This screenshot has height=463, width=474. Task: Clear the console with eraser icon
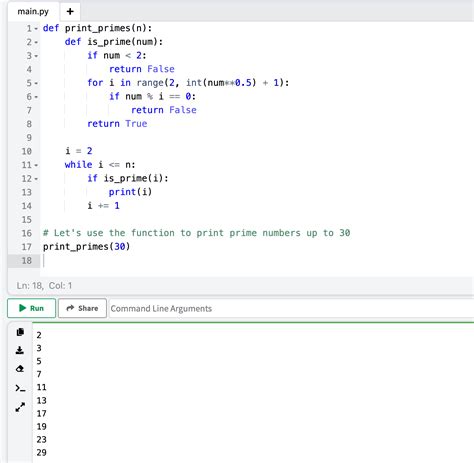[20, 369]
